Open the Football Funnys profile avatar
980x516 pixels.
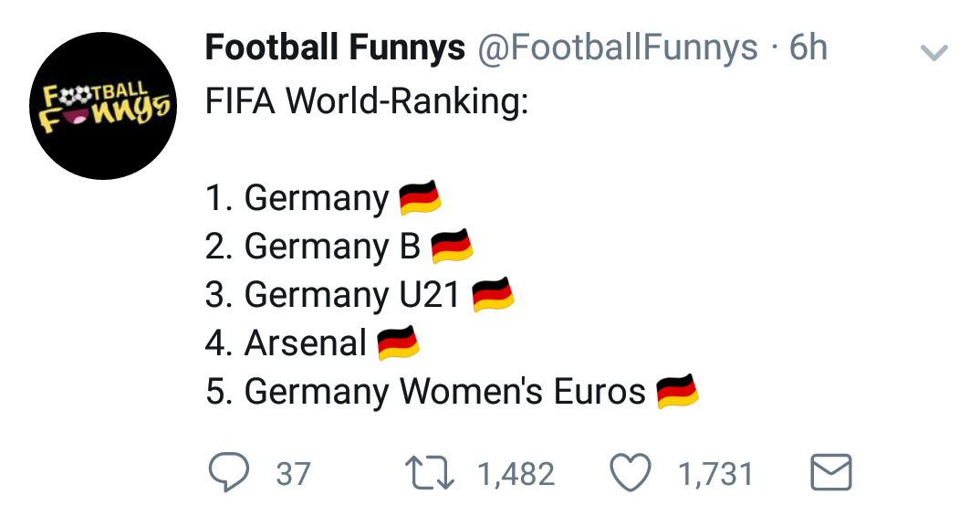(102, 106)
